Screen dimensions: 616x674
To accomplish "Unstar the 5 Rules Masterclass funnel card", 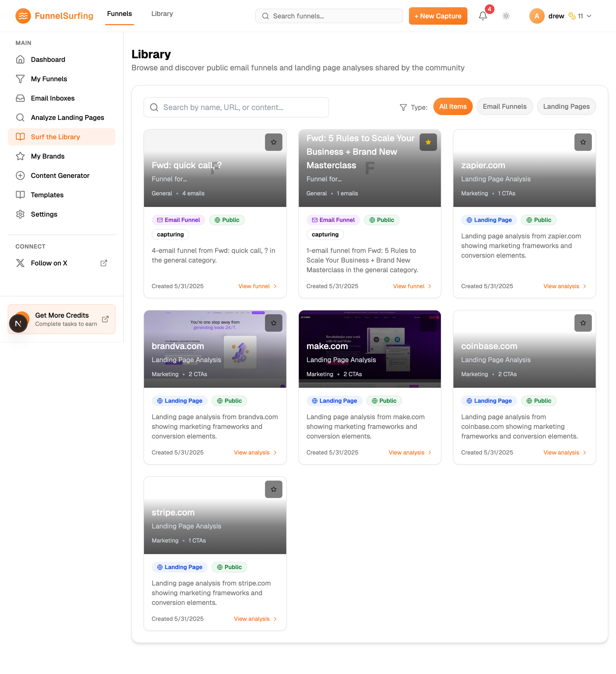I will click(x=428, y=142).
